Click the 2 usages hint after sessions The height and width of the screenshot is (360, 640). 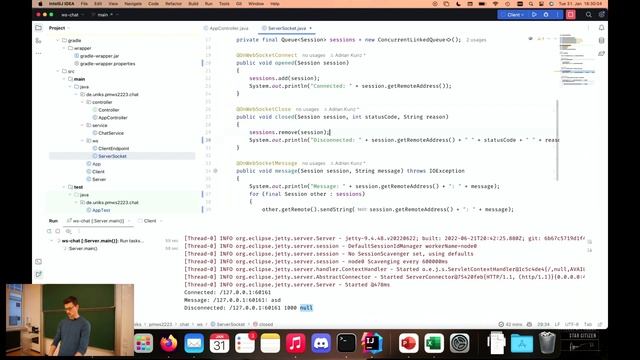(x=476, y=40)
